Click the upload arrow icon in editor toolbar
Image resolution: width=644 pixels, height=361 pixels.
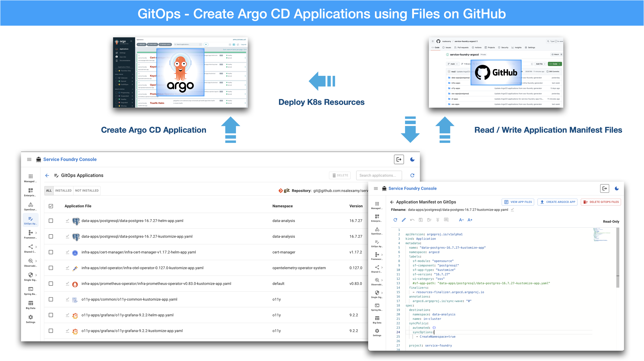click(438, 220)
